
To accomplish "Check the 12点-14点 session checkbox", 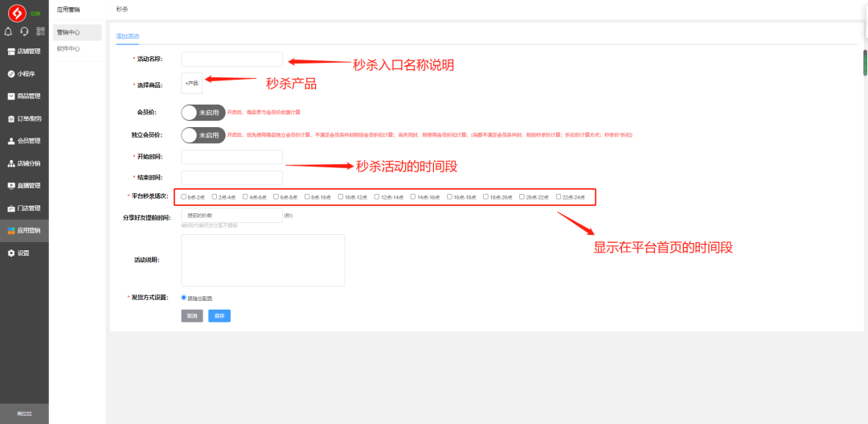I will [x=377, y=197].
